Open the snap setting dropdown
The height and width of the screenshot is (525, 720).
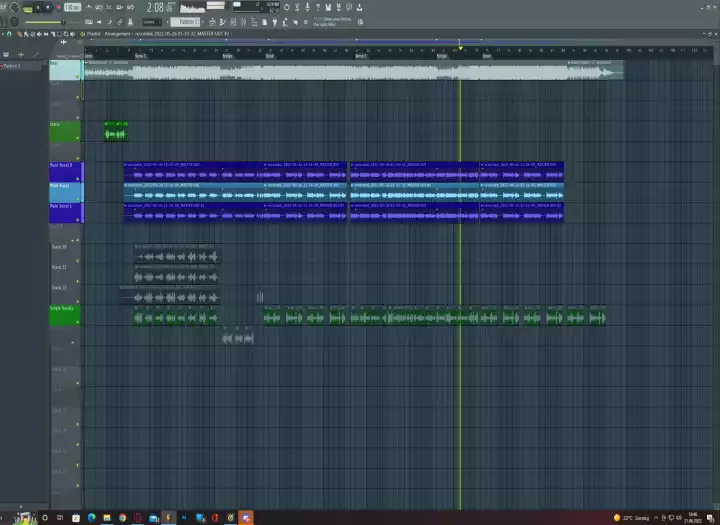pyautogui.click(x=152, y=22)
